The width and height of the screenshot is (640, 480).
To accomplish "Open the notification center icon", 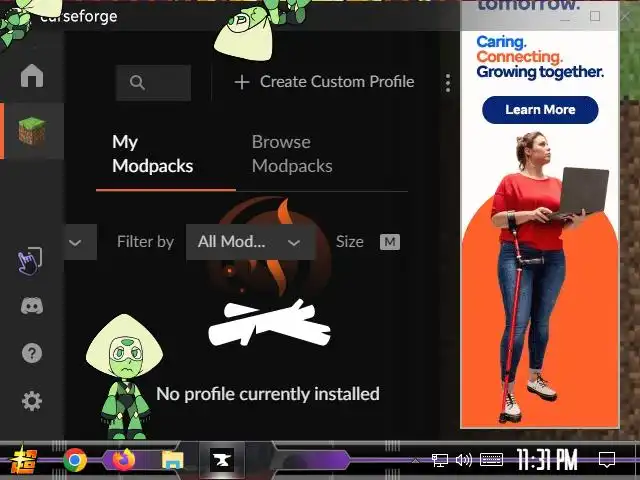I will pyautogui.click(x=607, y=460).
